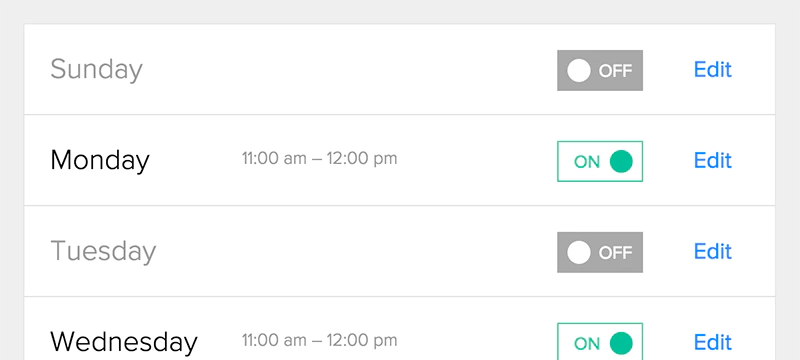Screen dimensions: 800x360
Task: Select the Monday day label
Action: (x=100, y=161)
